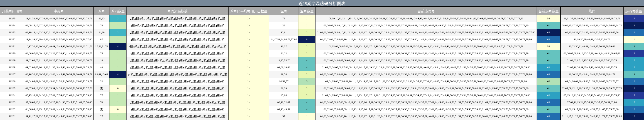Screen dimensions: 644x120
Task: Click cold numbers cell 32,33
Action: (102, 18)
